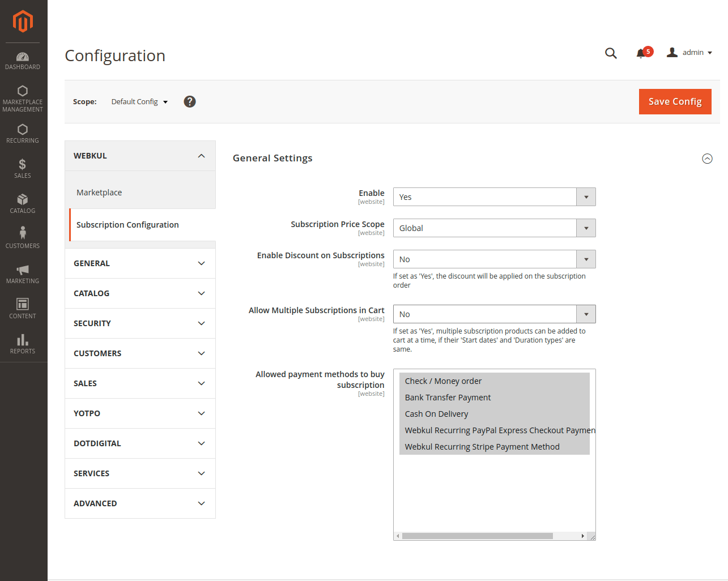Open the Reports bar chart icon
728x581 pixels.
pyautogui.click(x=23, y=339)
